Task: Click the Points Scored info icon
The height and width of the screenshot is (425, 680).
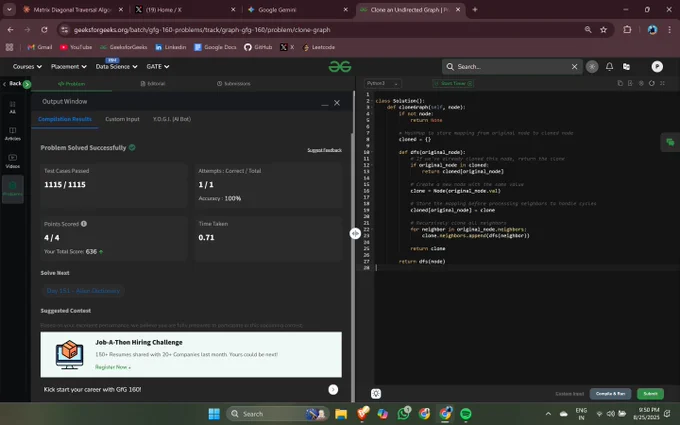Action: tap(84, 224)
